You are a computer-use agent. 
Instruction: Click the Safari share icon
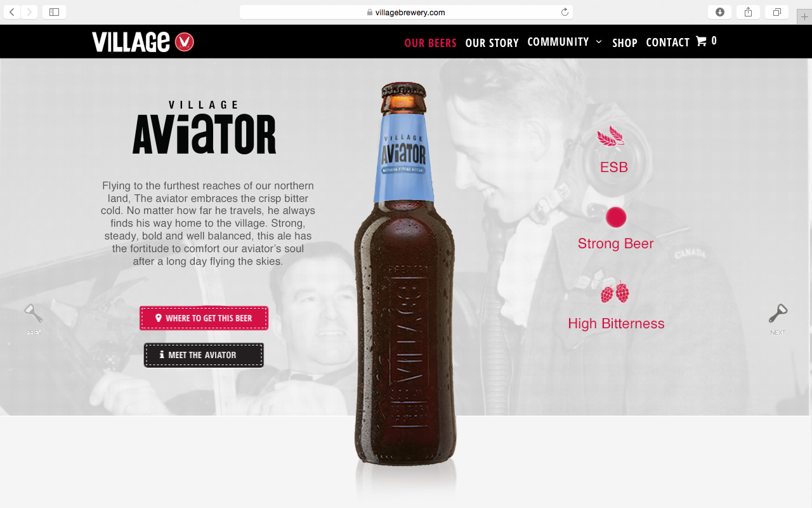coord(749,12)
